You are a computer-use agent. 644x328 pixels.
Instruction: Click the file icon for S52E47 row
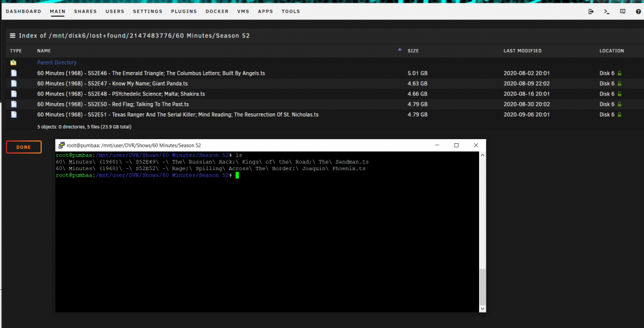14,83
